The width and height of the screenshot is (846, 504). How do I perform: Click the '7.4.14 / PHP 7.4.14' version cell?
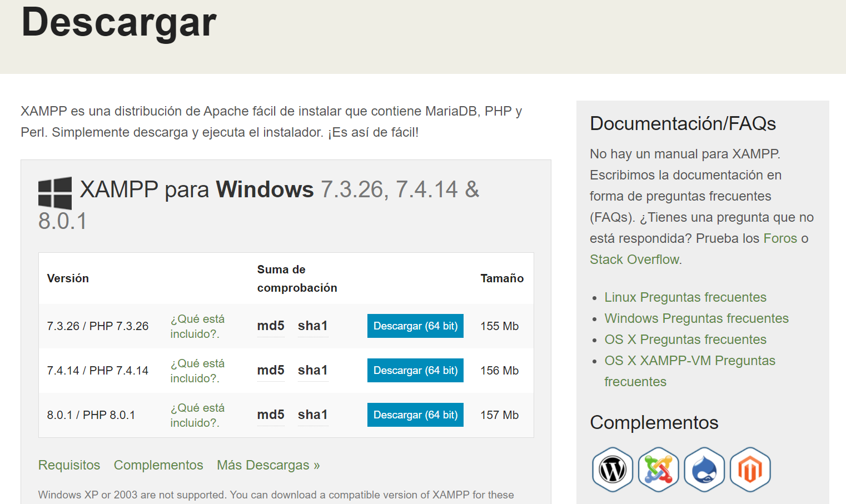98,371
